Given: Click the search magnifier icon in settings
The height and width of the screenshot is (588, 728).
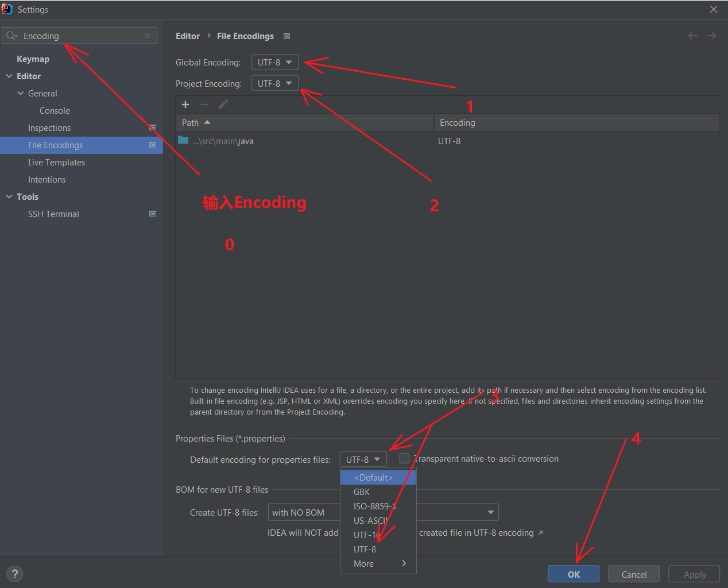Looking at the screenshot, I should [x=11, y=36].
